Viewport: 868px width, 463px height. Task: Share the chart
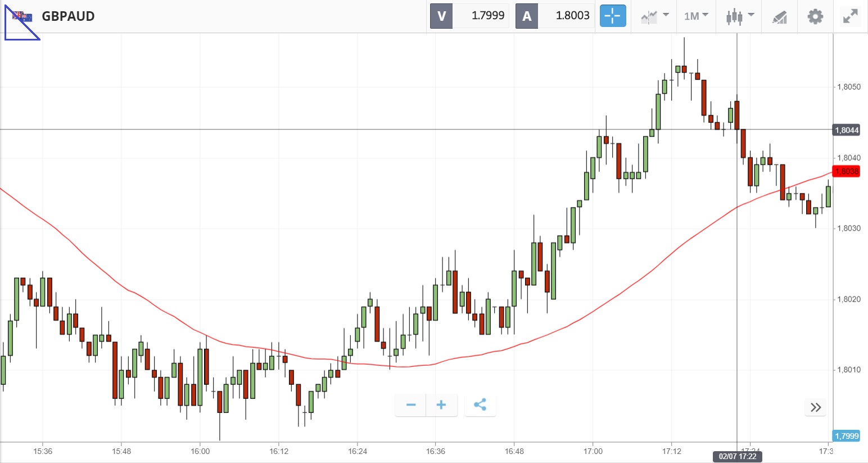tap(480, 405)
